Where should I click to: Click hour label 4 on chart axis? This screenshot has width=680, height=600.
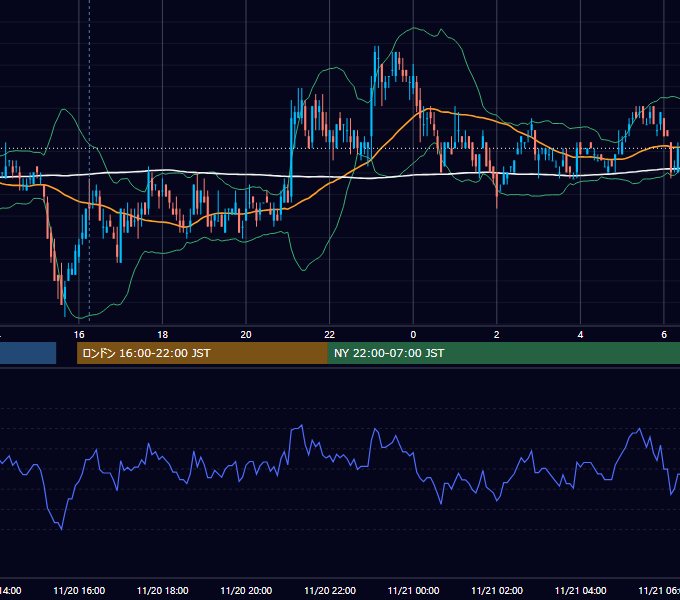[x=580, y=335]
